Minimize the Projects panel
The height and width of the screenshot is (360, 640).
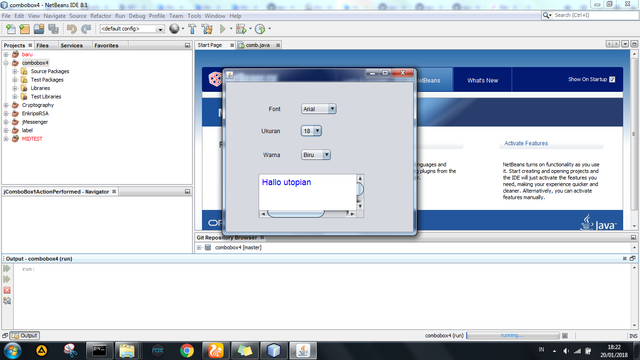187,45
